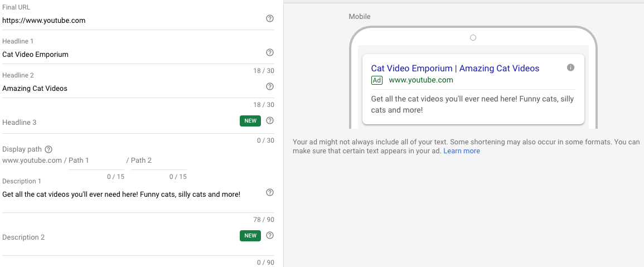Focus the Final URL input field

pyautogui.click(x=128, y=21)
